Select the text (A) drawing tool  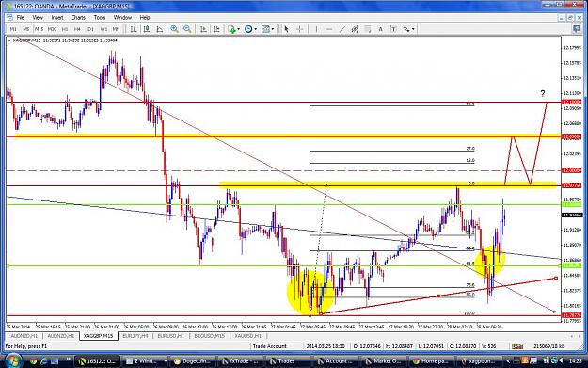point(380,29)
